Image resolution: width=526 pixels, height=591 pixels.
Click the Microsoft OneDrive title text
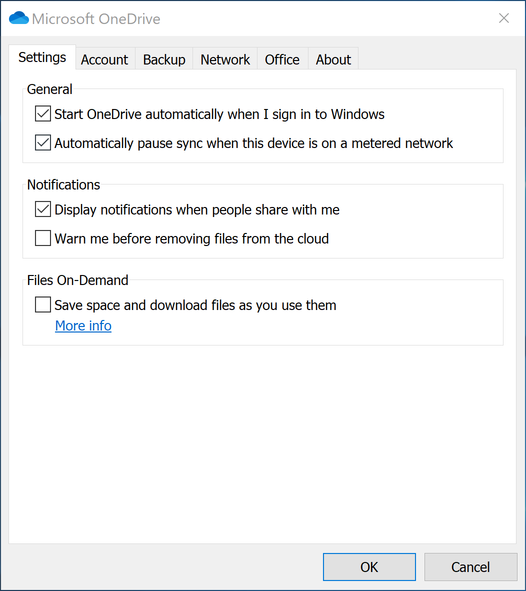click(x=96, y=19)
